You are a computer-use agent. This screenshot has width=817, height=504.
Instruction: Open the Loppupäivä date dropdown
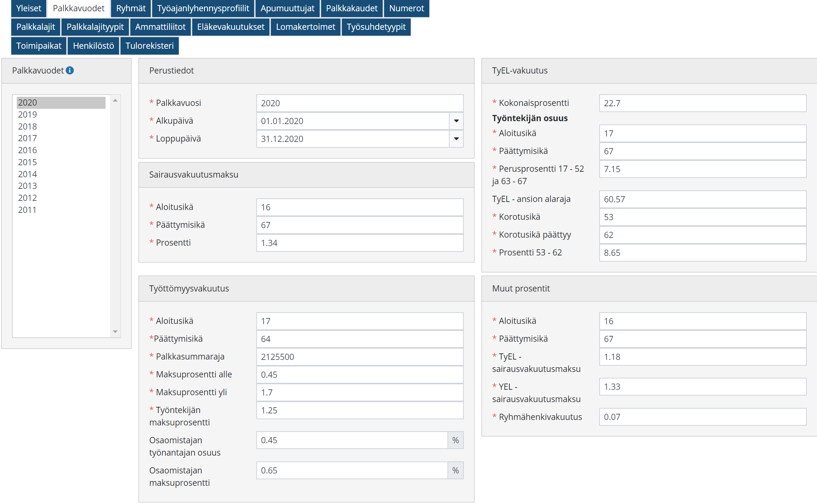click(x=456, y=139)
